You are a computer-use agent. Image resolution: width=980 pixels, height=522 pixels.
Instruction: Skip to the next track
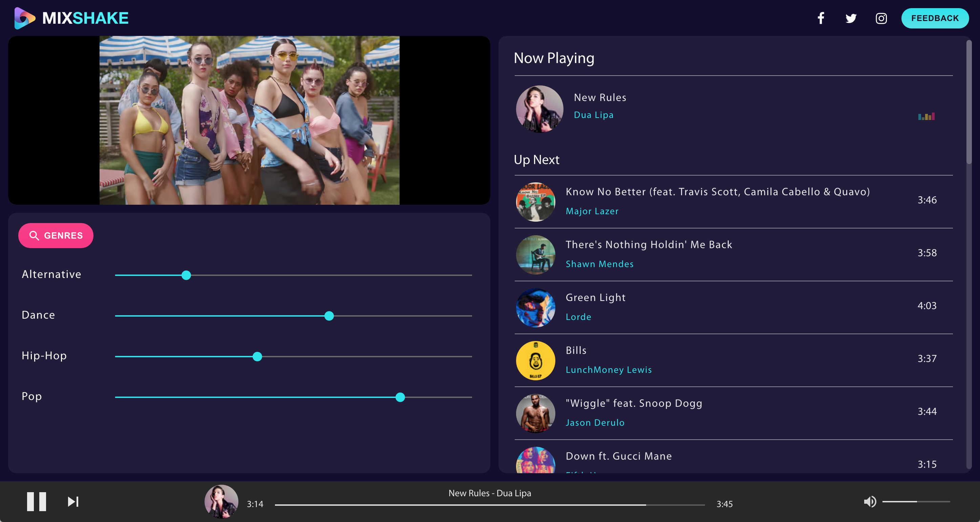tap(73, 501)
